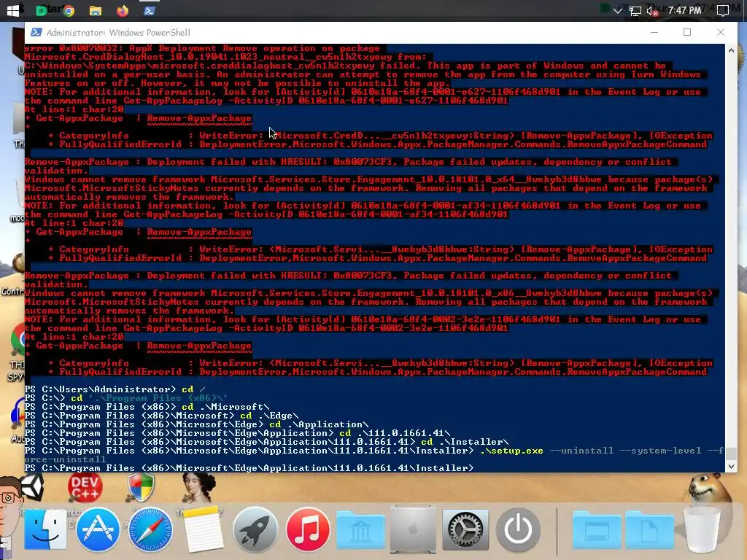The image size is (747, 560).
Task: Open the documents folder in dock
Action: pos(649,531)
